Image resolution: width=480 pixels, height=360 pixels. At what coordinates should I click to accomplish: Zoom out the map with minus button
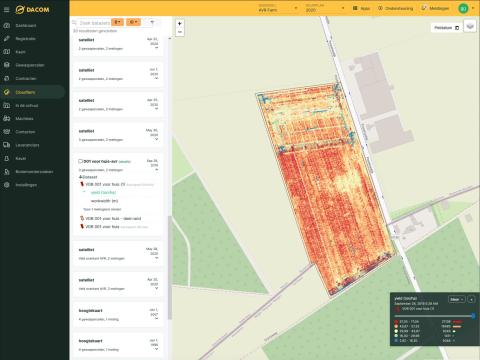click(x=180, y=32)
